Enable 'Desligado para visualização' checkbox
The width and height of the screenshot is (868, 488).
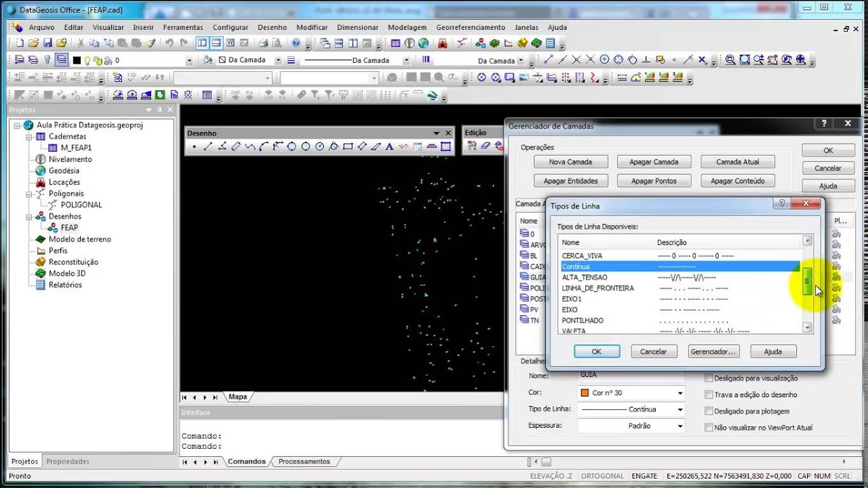[709, 378]
